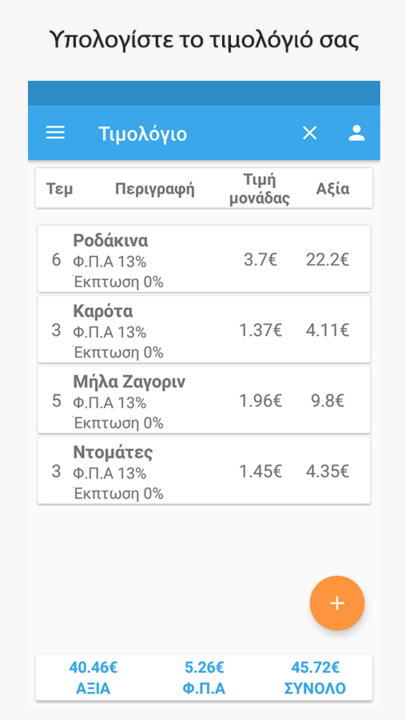Open the hamburger navigation menu
This screenshot has width=405, height=720.
click(x=55, y=133)
